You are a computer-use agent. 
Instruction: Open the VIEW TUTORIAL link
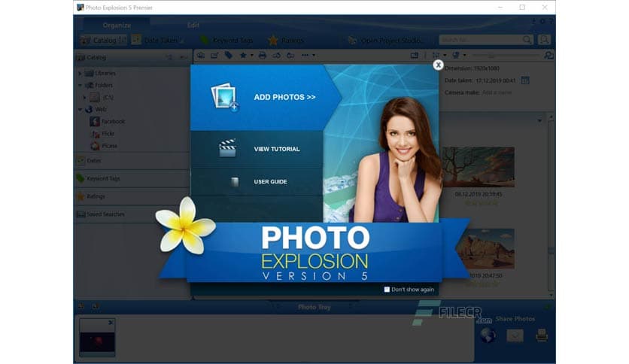coord(277,149)
